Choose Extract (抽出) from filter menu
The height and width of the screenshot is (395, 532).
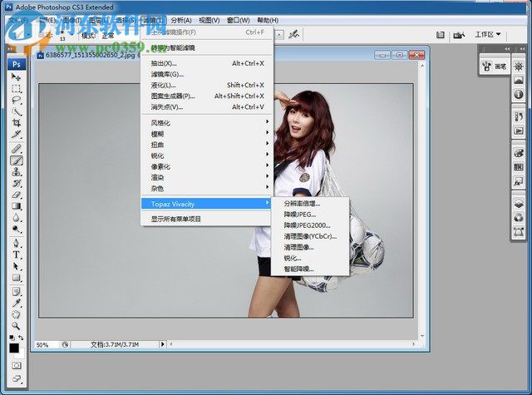207,63
